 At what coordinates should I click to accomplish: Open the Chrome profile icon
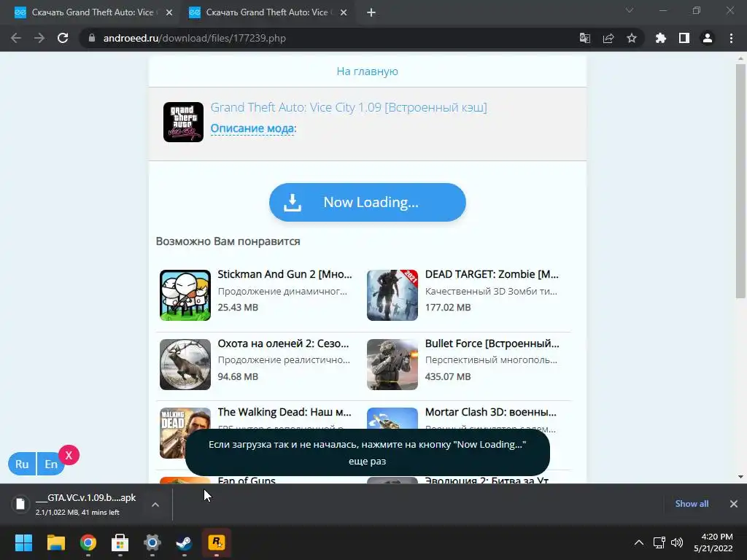(x=708, y=38)
